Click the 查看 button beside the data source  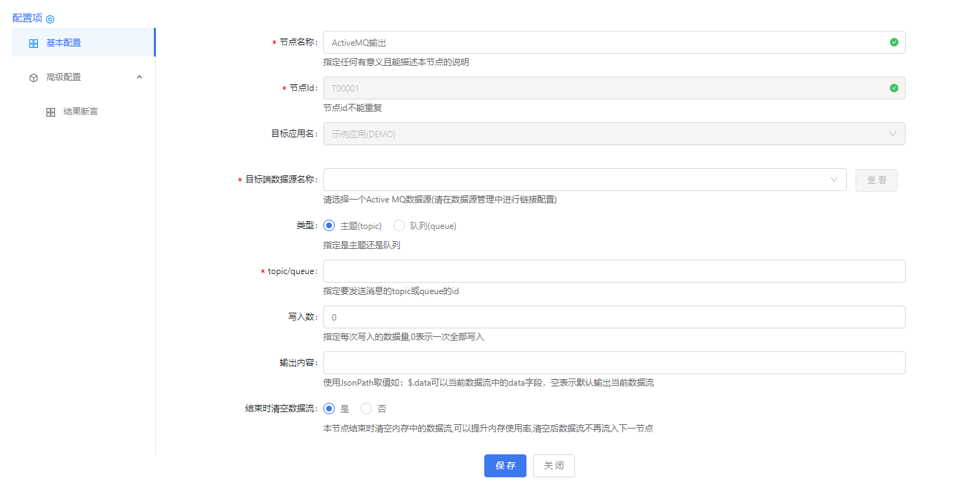[876, 180]
